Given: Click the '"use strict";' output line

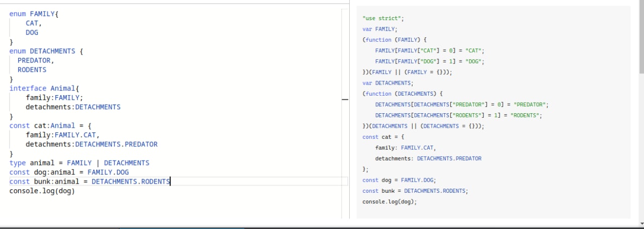Looking at the screenshot, I should tap(383, 18).
